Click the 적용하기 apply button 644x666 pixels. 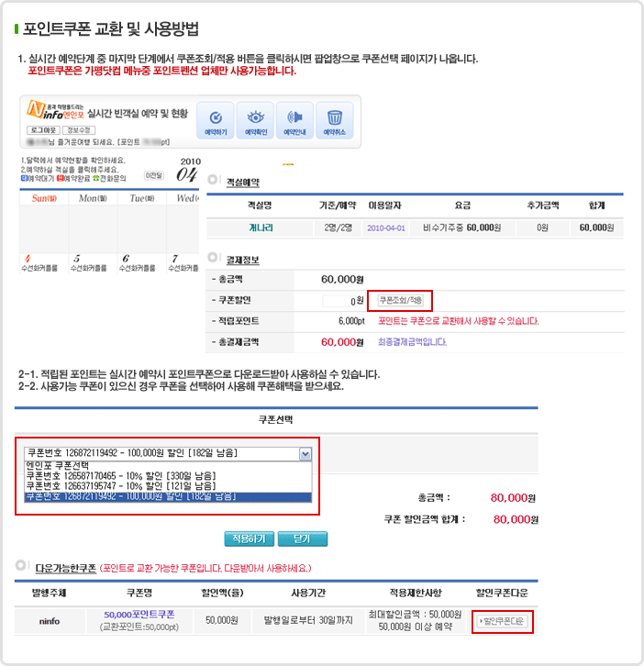pos(250,538)
